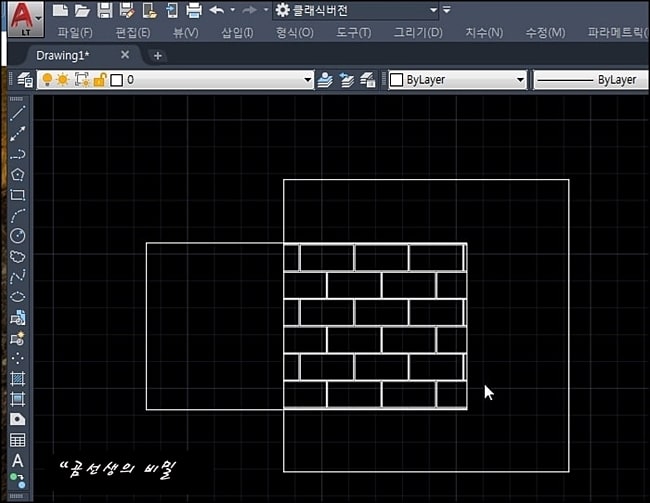
Task: Open Layer Properties Manager icon
Action: [x=25, y=80]
